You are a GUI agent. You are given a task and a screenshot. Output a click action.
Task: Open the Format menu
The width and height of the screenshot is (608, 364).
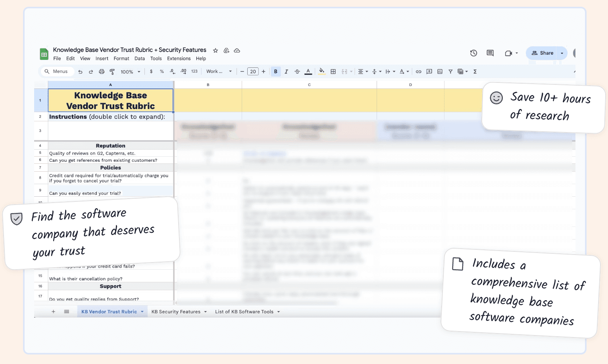tap(121, 58)
